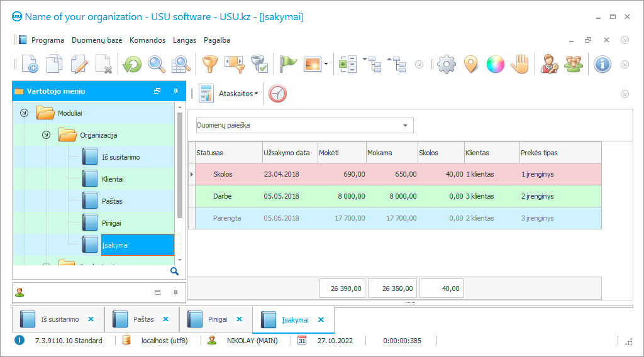Open the magnifier search icon in toolbar
Screen dimensions: 644x357
click(x=156, y=64)
